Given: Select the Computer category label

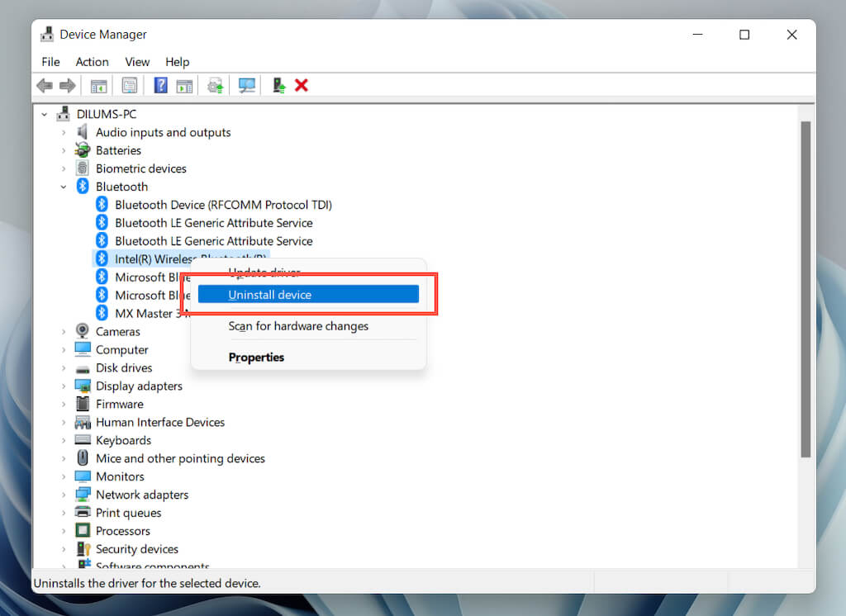Looking at the screenshot, I should [x=122, y=349].
